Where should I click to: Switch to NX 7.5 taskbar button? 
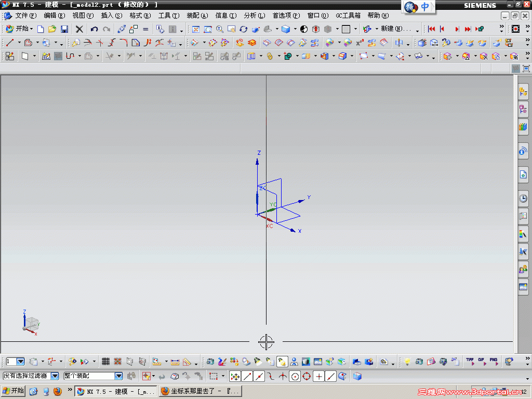point(116,391)
